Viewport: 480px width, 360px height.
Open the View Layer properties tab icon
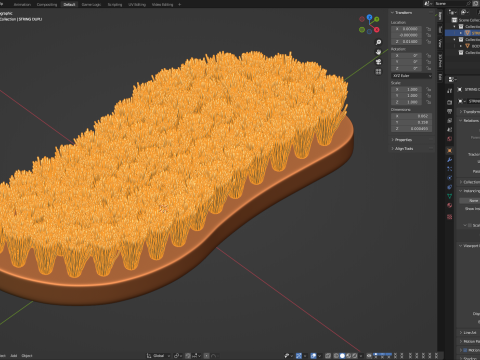[x=450, y=120]
